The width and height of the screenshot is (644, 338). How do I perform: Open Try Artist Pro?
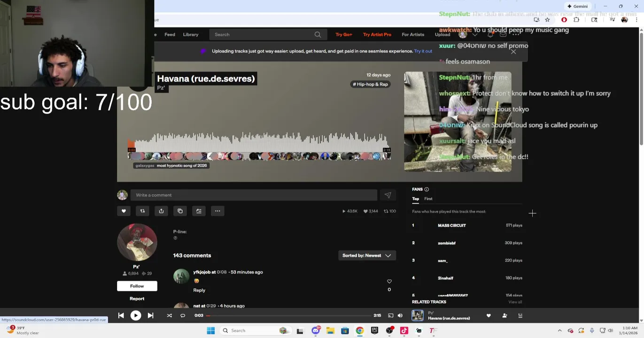tap(377, 34)
